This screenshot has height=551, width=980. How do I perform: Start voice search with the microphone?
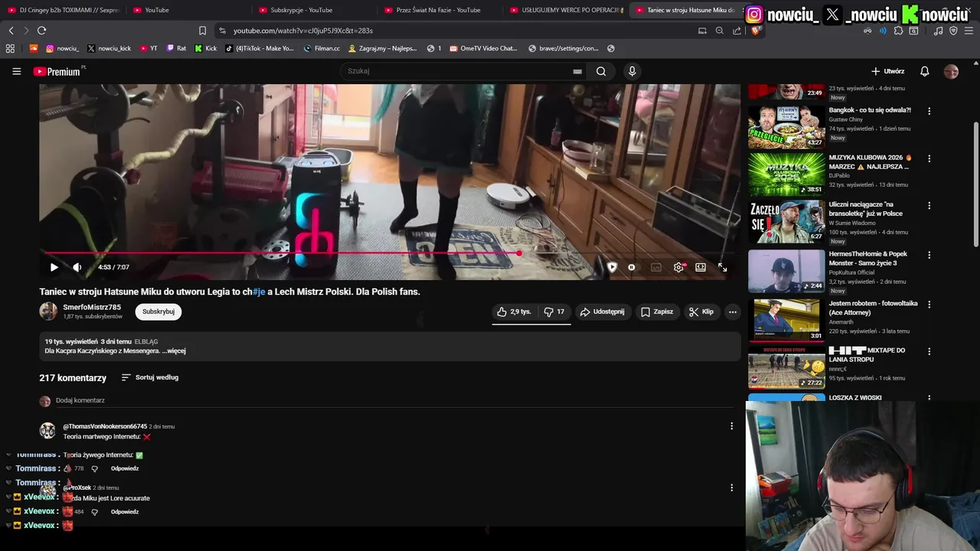[632, 71]
